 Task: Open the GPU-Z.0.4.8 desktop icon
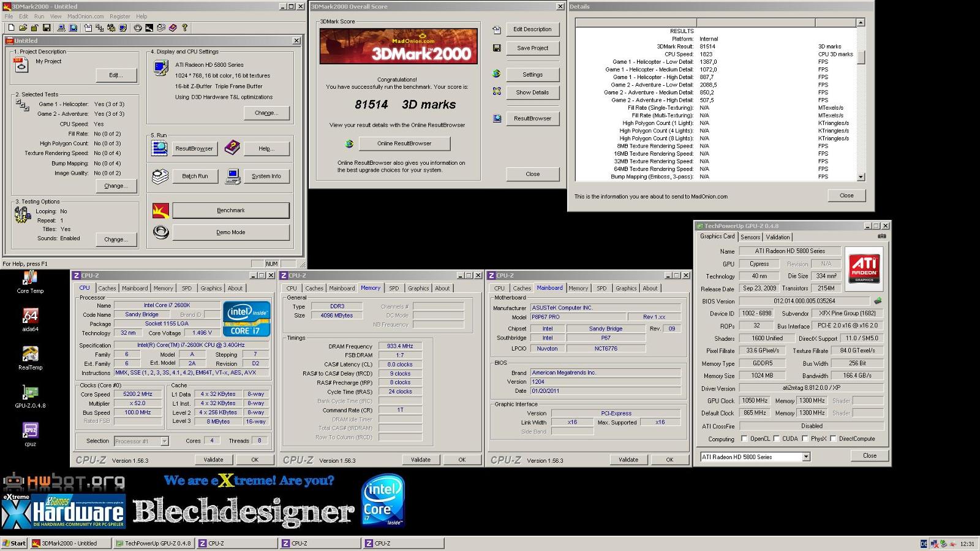tap(30, 397)
